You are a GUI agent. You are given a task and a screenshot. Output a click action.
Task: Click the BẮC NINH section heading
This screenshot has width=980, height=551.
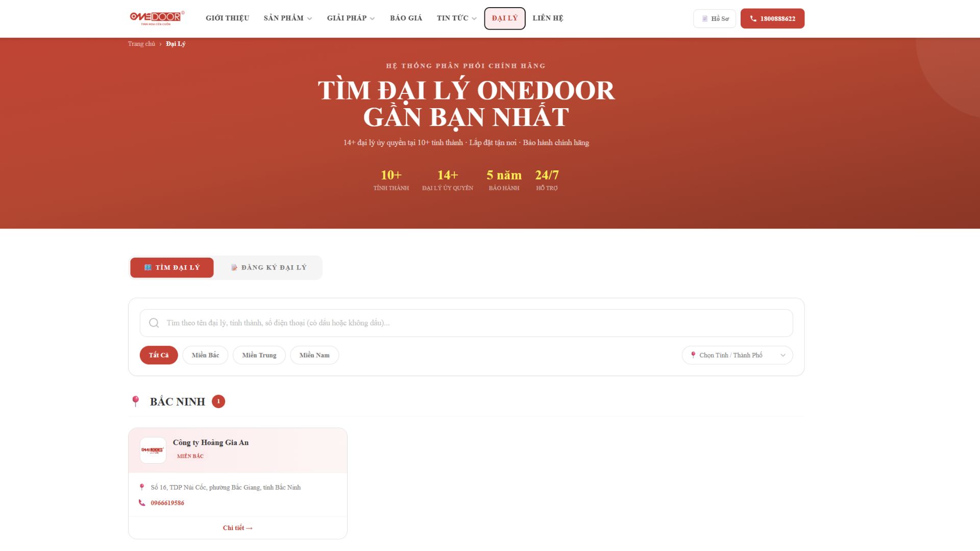178,402
